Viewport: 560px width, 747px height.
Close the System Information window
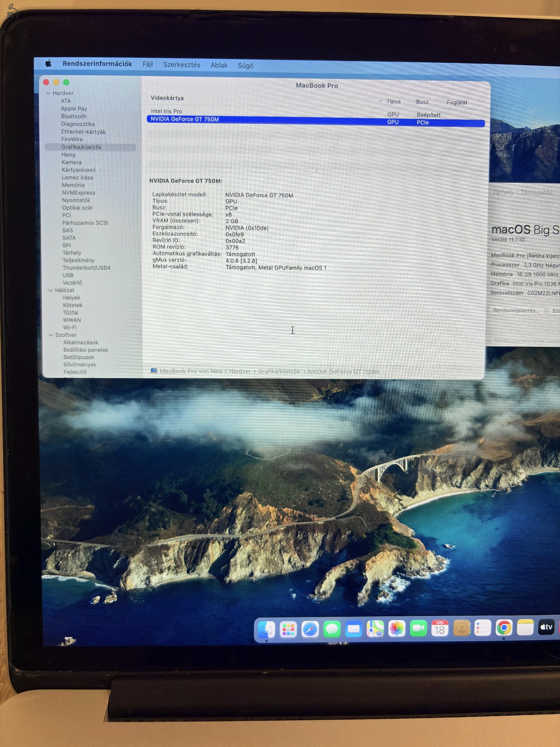pyautogui.click(x=46, y=82)
